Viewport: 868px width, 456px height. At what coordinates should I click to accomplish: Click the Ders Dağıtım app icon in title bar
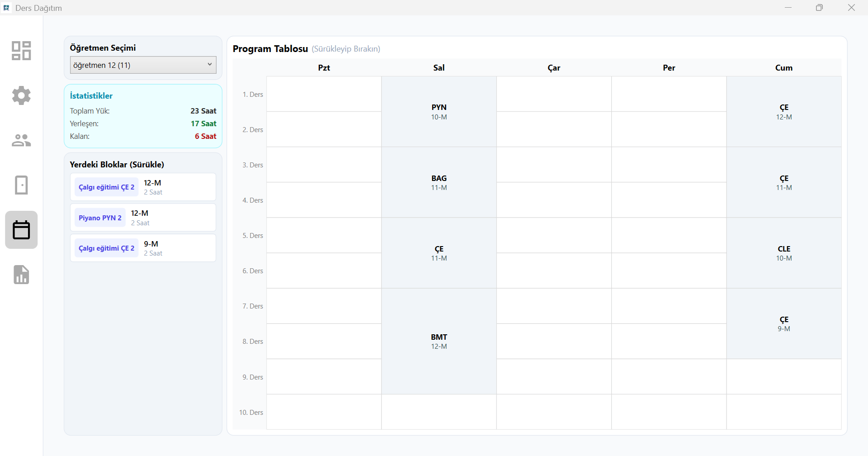pyautogui.click(x=6, y=8)
